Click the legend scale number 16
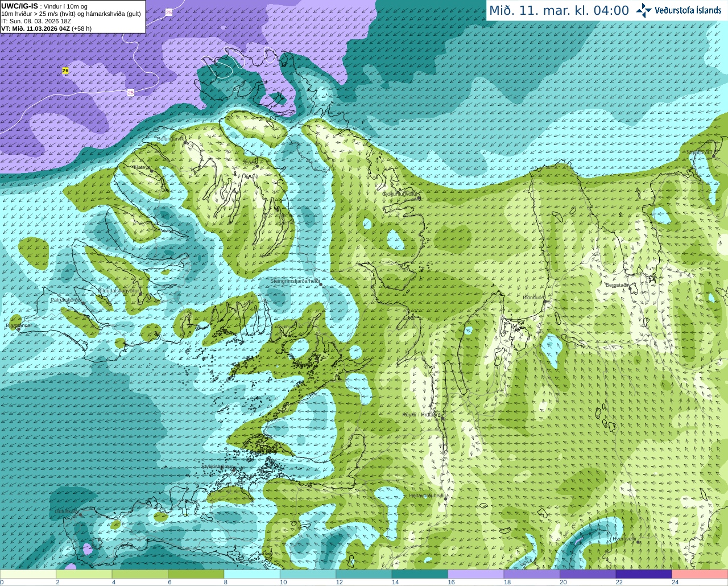 click(x=451, y=582)
